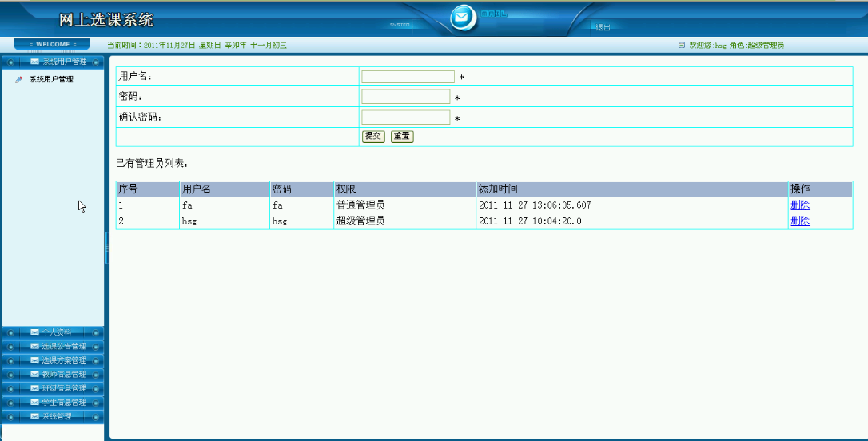Click the small icon before 欢迎您:hsg
The height and width of the screenshot is (441, 868).
click(x=682, y=46)
